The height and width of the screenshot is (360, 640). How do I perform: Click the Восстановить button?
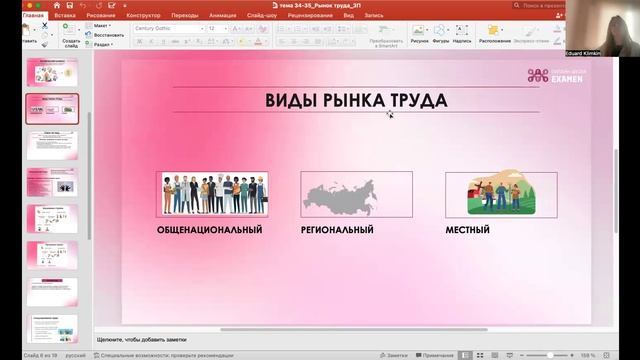click(104, 35)
